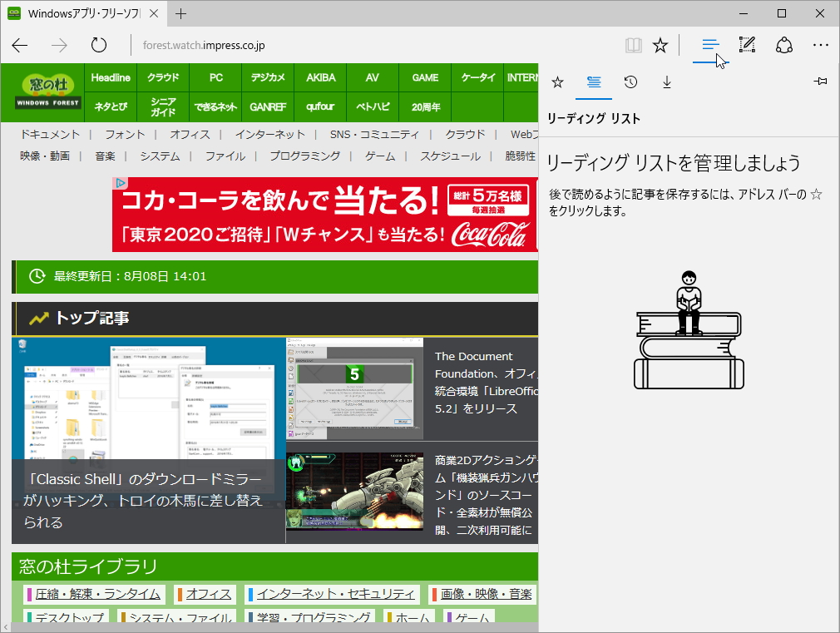Screen dimensions: 840x633
Task: Click the address bar URL field
Action: tap(250, 45)
